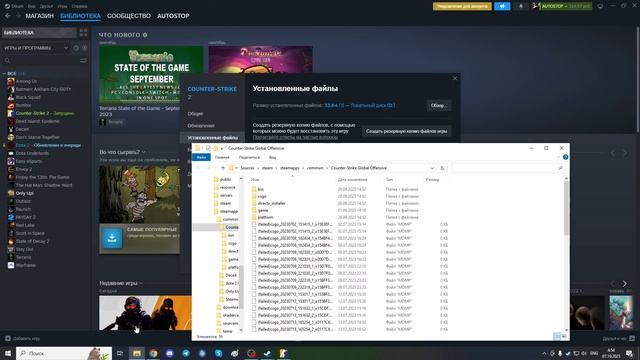
Task: Switch library to grid view icon
Action: pyautogui.click(x=83, y=33)
